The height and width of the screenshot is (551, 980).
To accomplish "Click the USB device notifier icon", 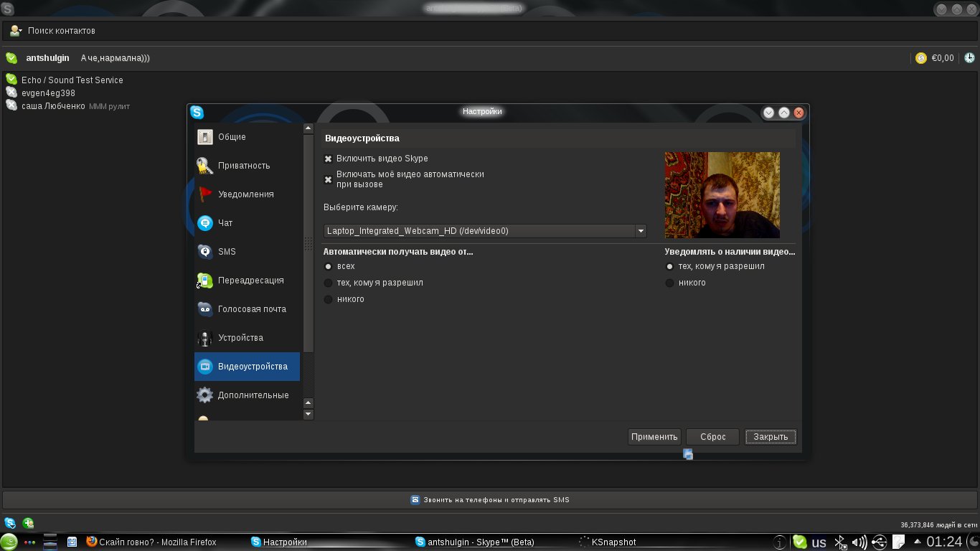I will (x=879, y=542).
